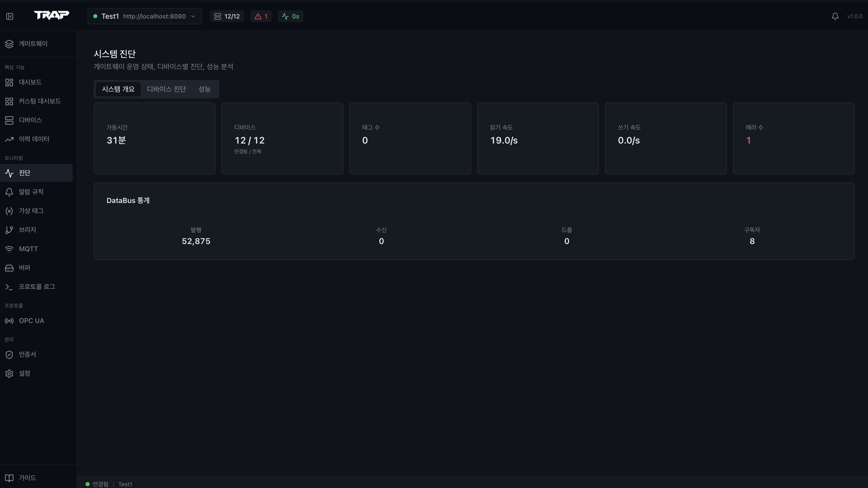
Task: Collapse the sidebar with the panel icon
Action: [10, 16]
